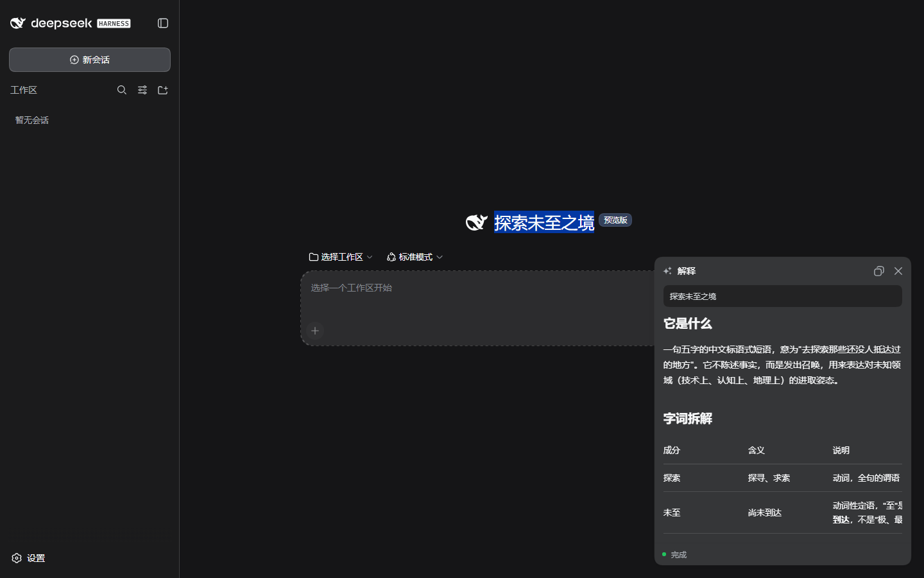Click the 成分 column header
Screen dimensions: 924x578
tap(672, 450)
